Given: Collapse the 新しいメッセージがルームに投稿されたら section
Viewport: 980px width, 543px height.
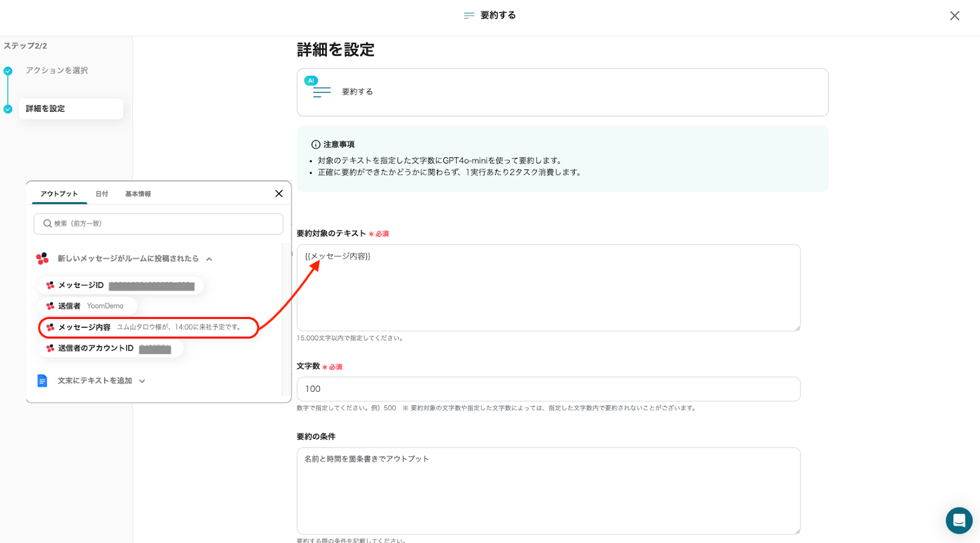Looking at the screenshot, I should 209,259.
